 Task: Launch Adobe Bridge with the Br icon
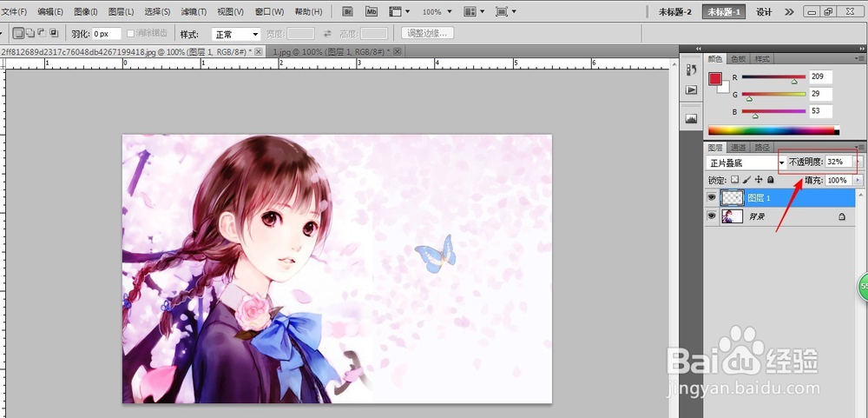pos(348,11)
